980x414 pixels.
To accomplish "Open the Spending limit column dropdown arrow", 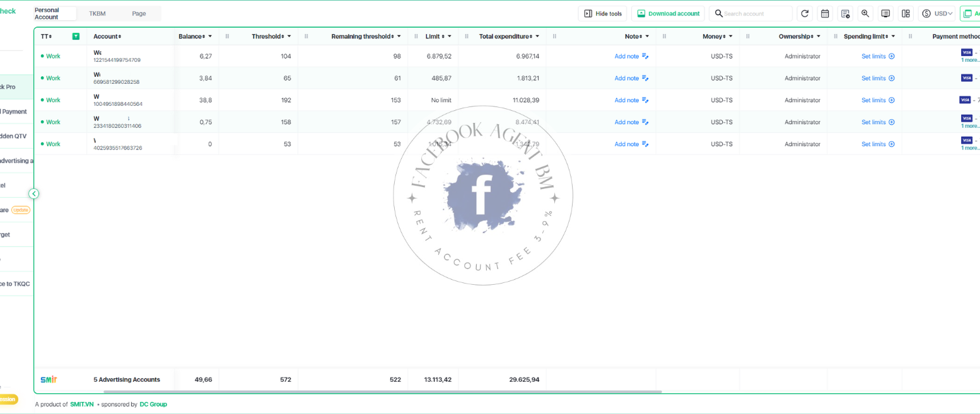I will pyautogui.click(x=894, y=37).
